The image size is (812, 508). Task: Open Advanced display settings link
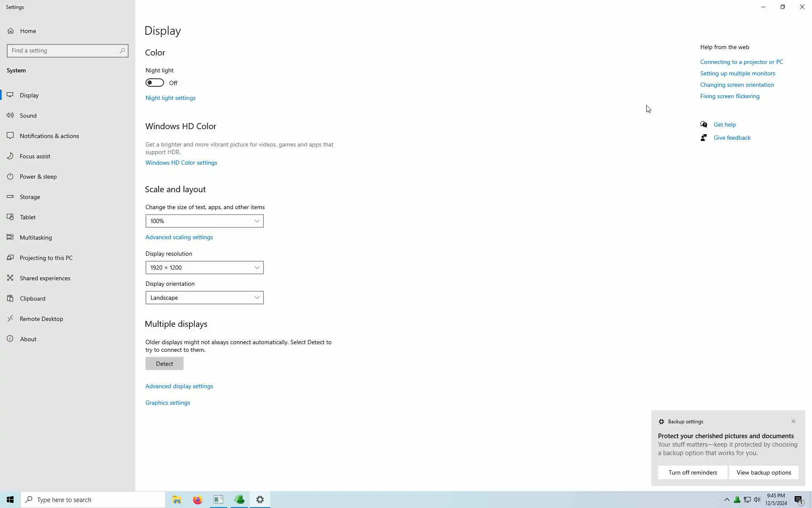pyautogui.click(x=179, y=386)
